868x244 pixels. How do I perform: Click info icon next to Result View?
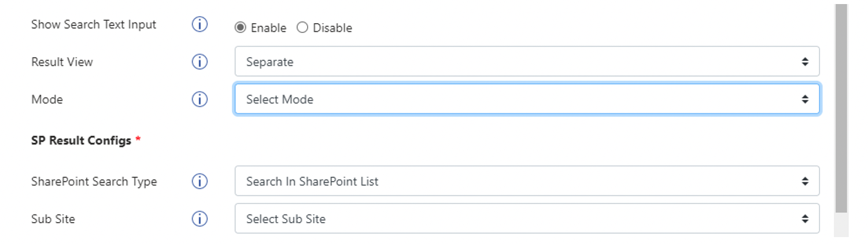tap(200, 62)
